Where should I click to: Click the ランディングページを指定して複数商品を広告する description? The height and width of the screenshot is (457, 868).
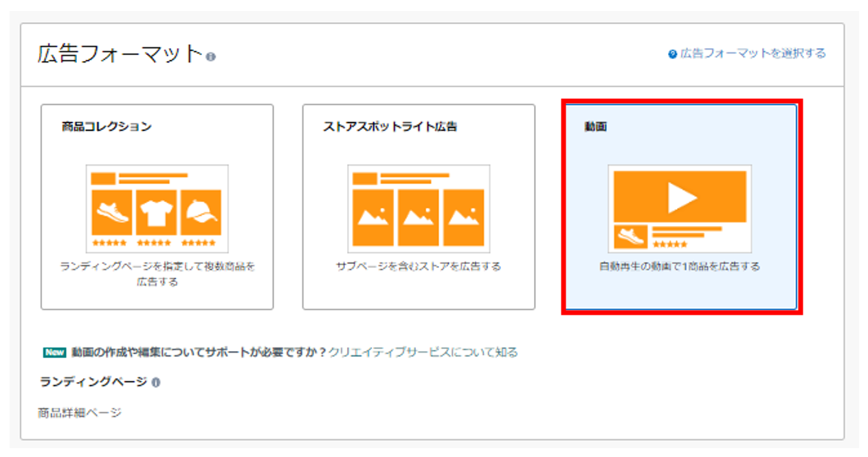click(157, 274)
